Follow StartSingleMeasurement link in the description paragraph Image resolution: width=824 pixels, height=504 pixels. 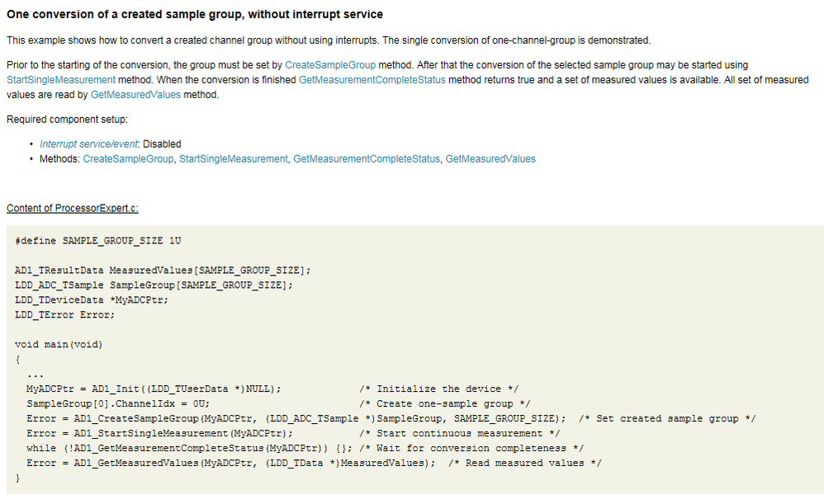click(60, 79)
